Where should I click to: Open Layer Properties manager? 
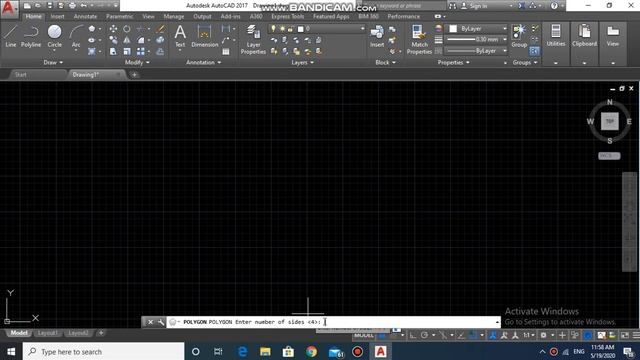tap(253, 39)
